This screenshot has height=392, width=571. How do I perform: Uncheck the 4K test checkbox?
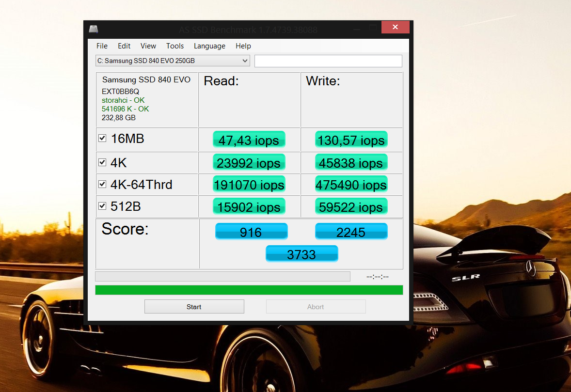click(102, 162)
